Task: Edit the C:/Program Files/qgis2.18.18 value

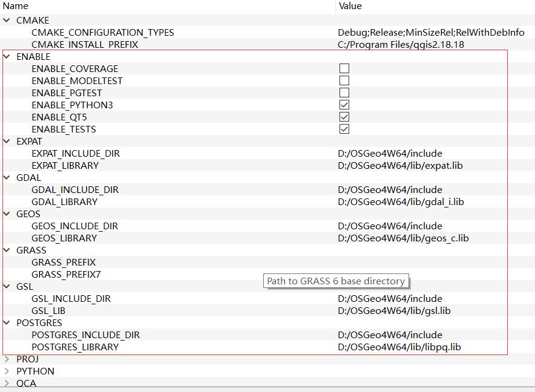Action: click(x=401, y=44)
